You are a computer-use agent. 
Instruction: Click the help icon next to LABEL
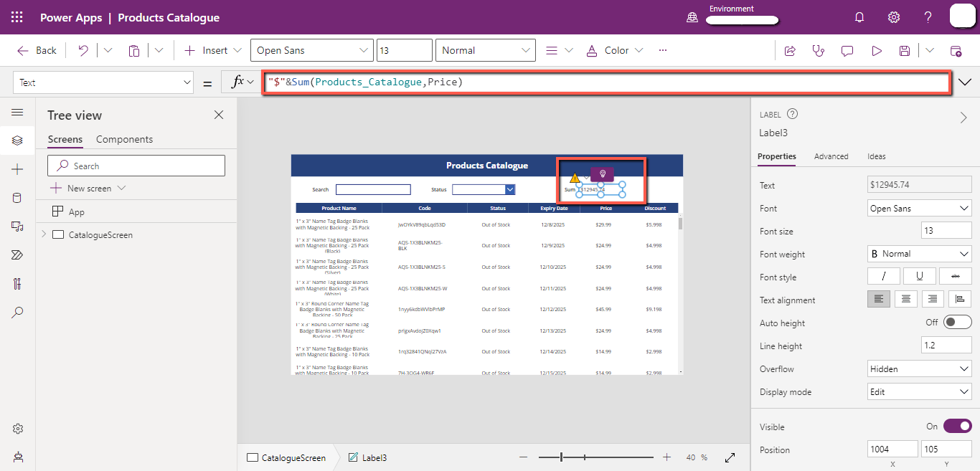792,114
